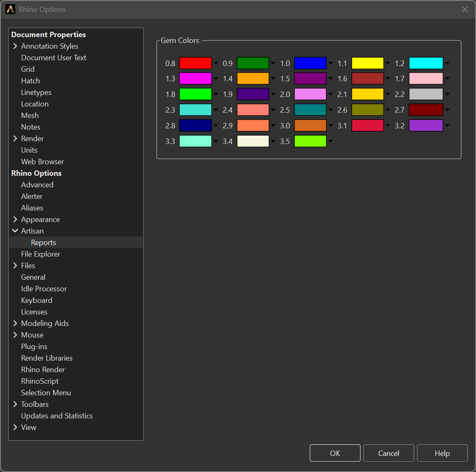Expand the Render node under Document Properties
Screen dimensions: 476x472
point(15,139)
